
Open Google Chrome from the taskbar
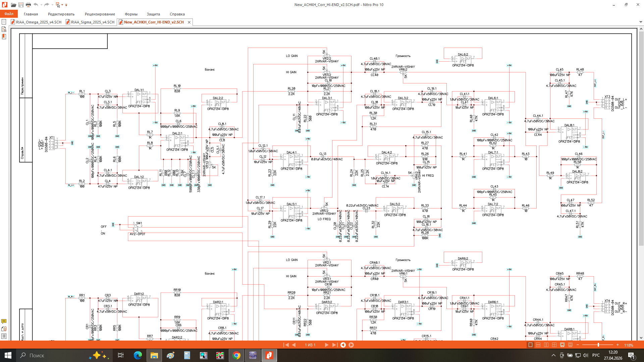(x=236, y=355)
